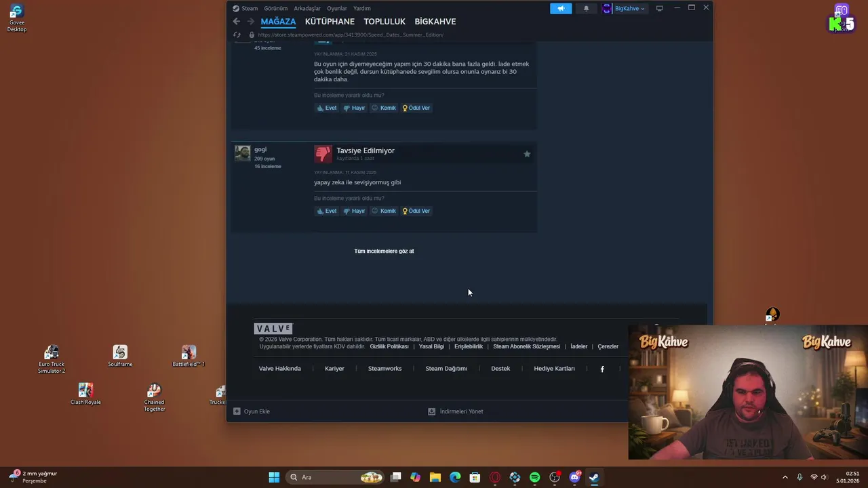
Task: Click the Facebook icon in the footer
Action: (x=602, y=369)
